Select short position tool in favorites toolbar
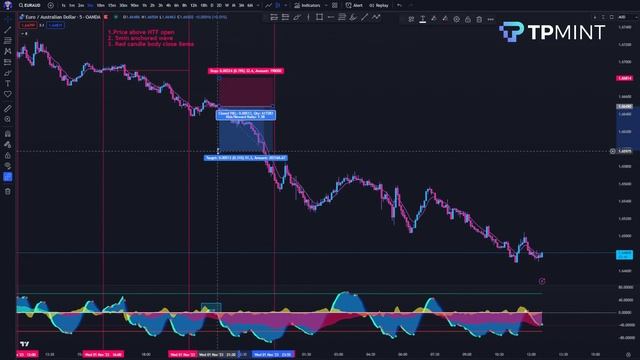The image size is (640, 360). point(285,17)
